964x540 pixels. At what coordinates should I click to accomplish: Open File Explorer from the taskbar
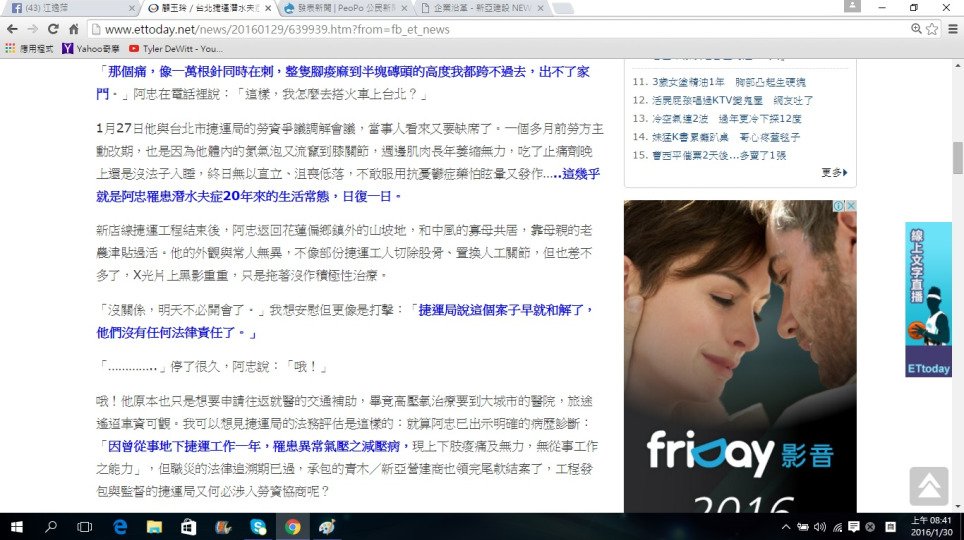154,526
